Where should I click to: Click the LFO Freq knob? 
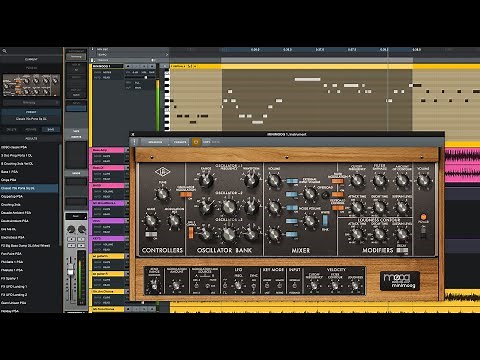point(238,285)
